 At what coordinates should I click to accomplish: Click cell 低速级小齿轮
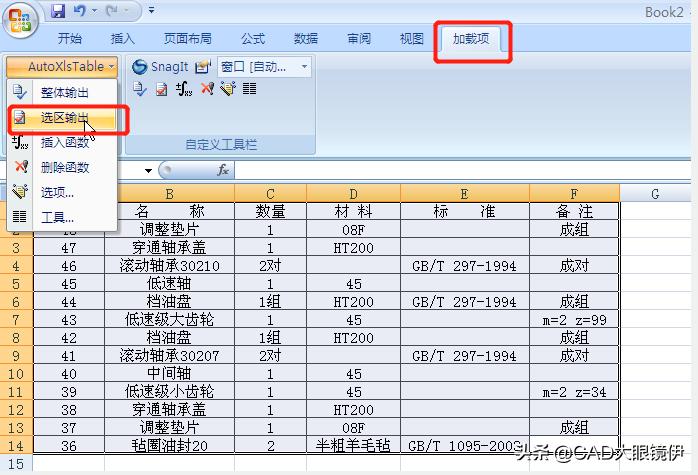169,392
